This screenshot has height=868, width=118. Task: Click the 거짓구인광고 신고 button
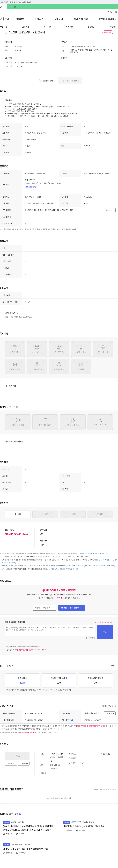(x=109, y=706)
